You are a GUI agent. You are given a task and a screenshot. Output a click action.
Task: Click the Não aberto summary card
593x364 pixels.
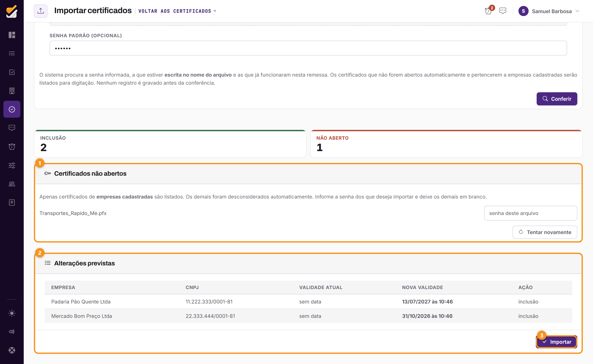(446, 144)
